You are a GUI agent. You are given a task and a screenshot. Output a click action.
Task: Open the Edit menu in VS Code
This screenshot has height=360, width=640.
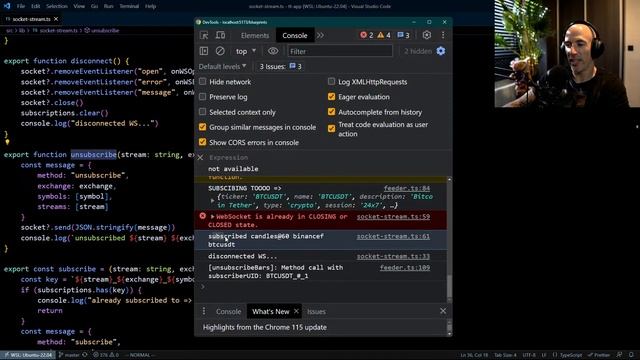click(36, 6)
